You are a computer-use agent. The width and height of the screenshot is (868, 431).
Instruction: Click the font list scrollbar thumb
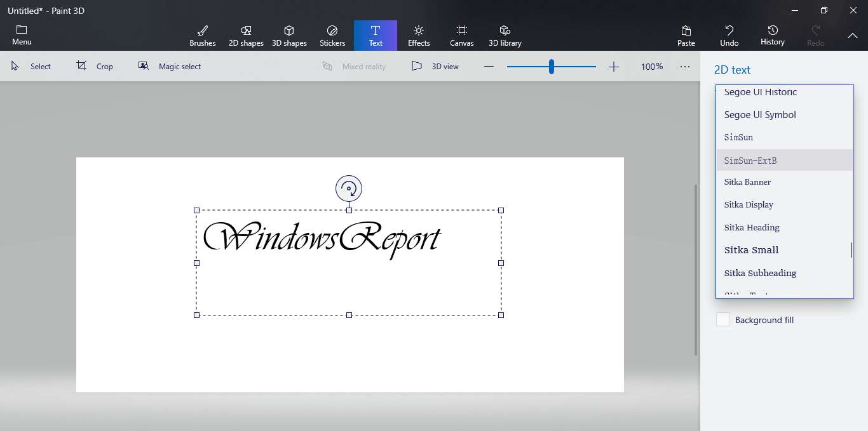click(851, 250)
